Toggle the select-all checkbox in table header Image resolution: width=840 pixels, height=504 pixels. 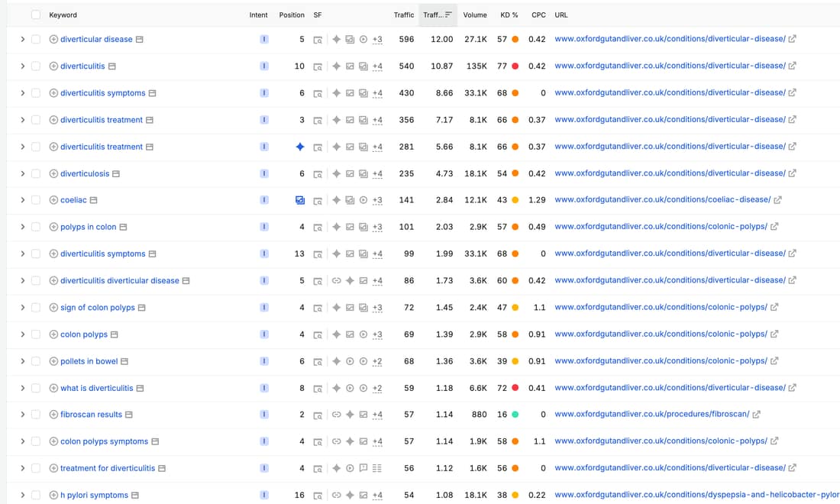point(36,15)
